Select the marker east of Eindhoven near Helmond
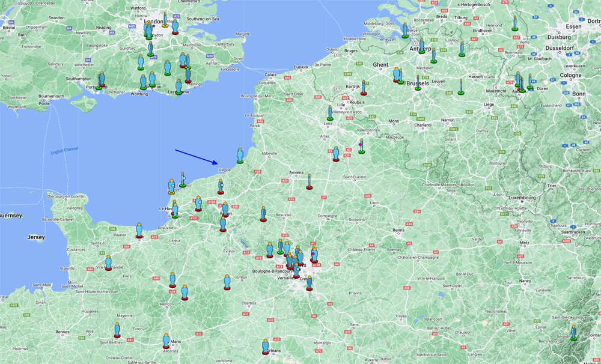The width and height of the screenshot is (601, 364). [515, 23]
